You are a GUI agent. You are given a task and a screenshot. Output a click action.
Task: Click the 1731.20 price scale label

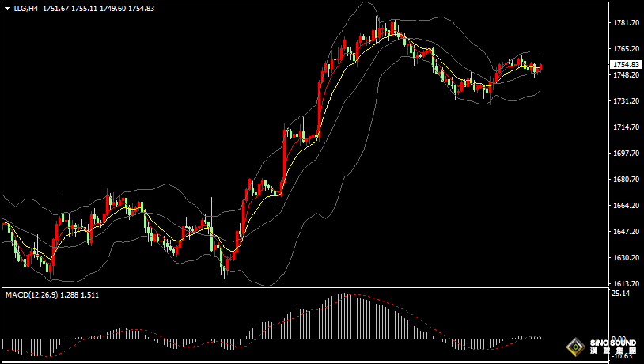(625, 101)
